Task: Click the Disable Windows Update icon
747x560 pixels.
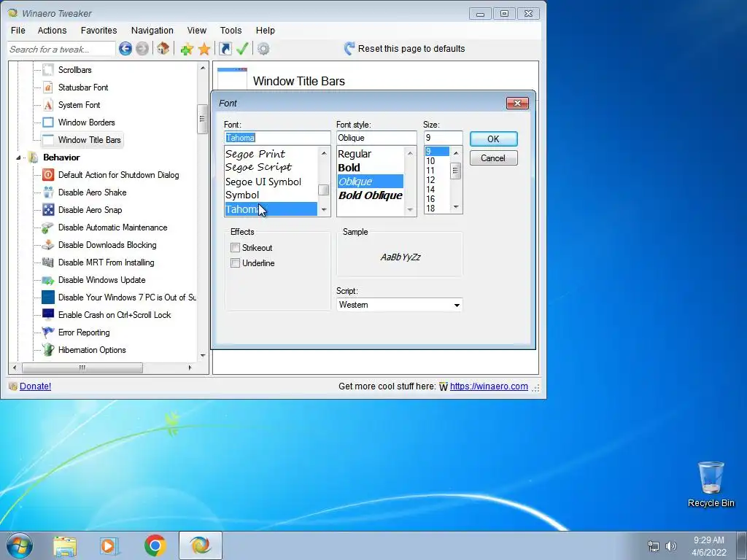Action: (48, 280)
